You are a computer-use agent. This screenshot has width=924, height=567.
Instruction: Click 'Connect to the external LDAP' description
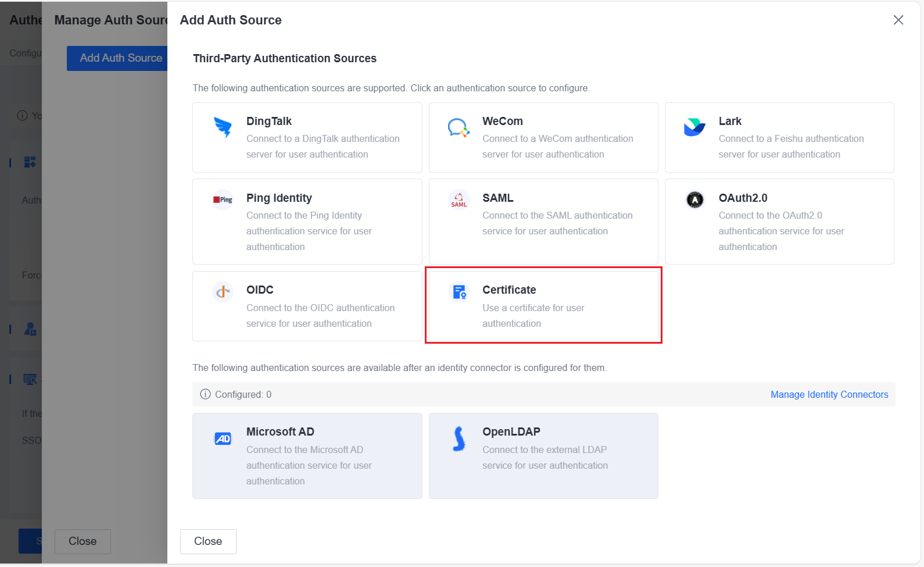tap(545, 450)
